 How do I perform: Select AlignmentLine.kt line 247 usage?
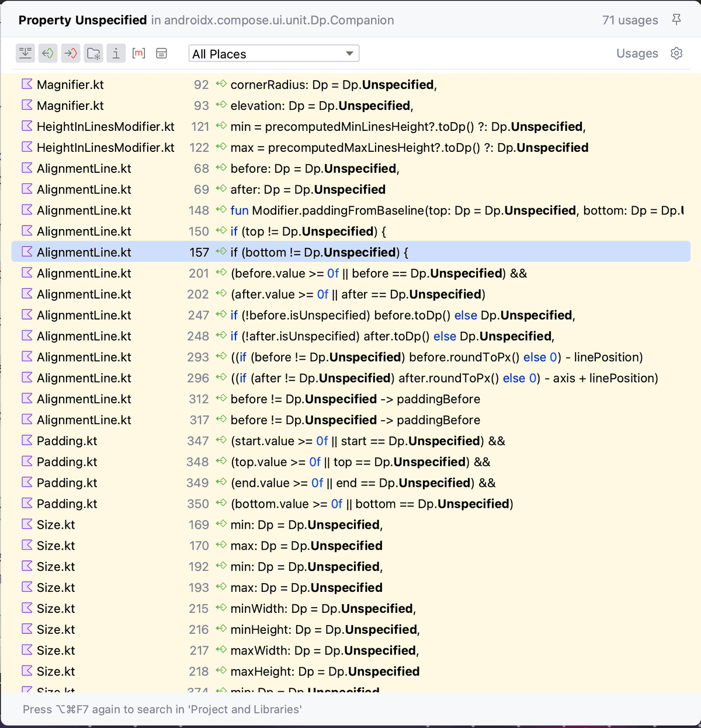pos(350,316)
